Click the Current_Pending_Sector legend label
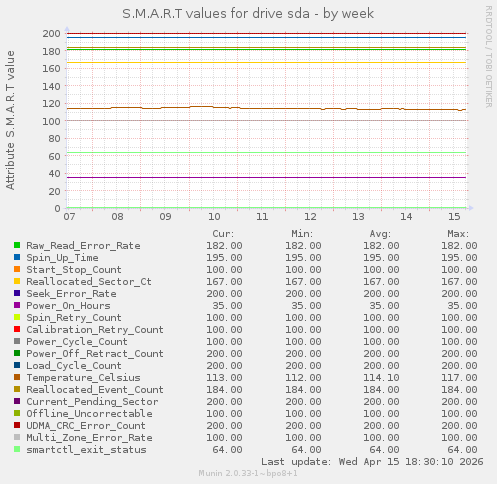The width and height of the screenshot is (497, 484). 92,402
